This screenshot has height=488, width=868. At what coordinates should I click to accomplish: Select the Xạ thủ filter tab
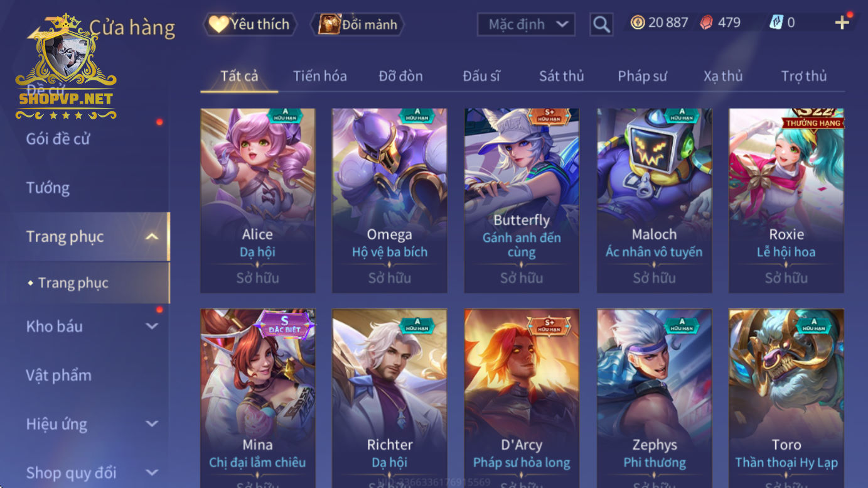[x=723, y=76]
